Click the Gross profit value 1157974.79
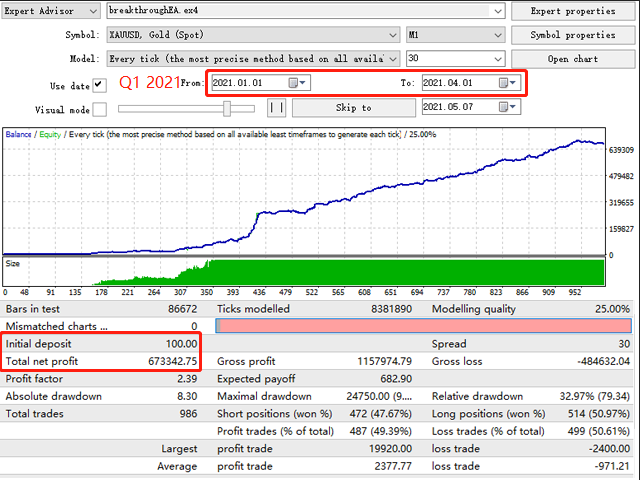 pyautogui.click(x=384, y=361)
